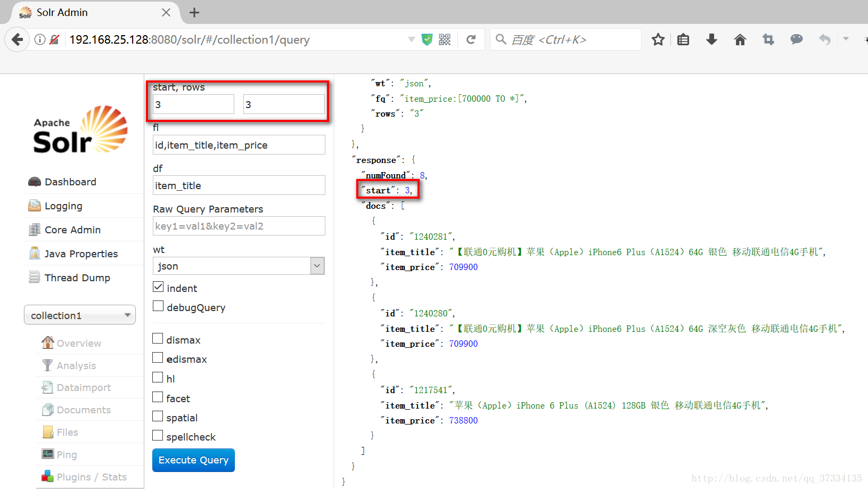Open Thread Dump icon in sidebar

[x=35, y=278]
